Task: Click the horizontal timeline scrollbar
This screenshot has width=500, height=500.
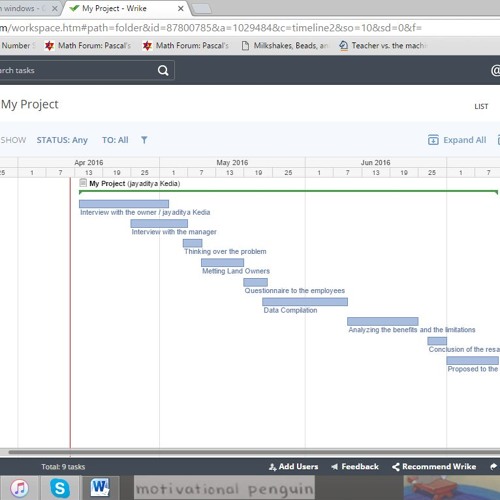Action: tap(253, 452)
